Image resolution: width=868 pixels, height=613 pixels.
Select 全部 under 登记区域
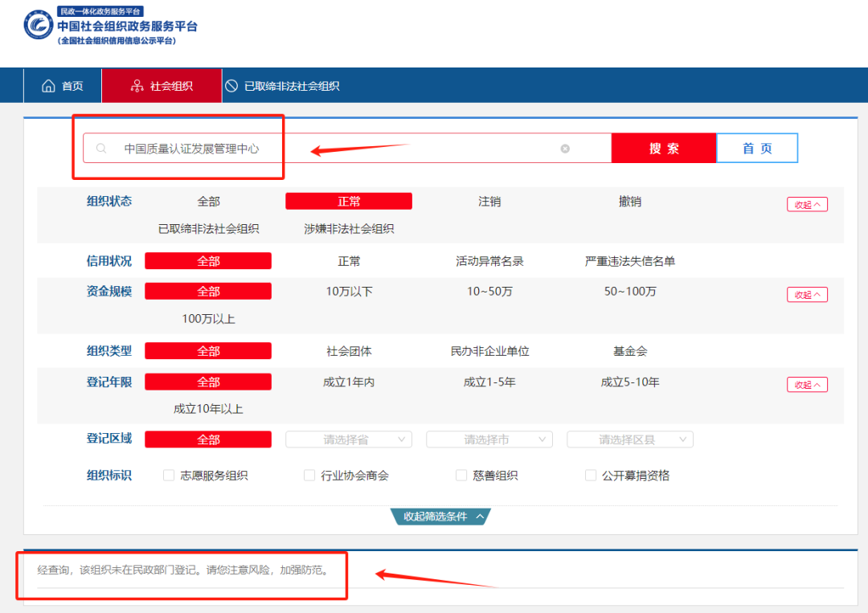pyautogui.click(x=208, y=439)
